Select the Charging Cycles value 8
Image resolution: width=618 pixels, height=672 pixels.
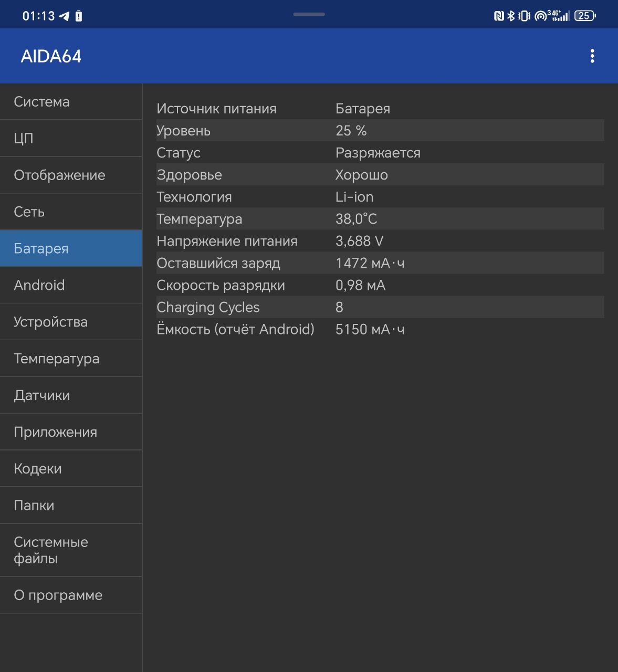[x=339, y=307]
